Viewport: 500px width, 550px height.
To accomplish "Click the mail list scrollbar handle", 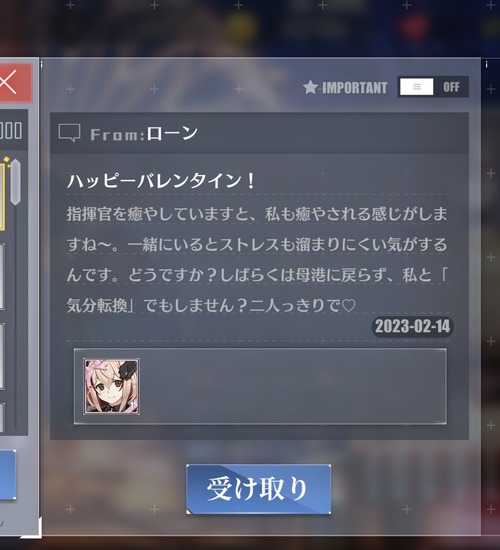I will 15,182.
